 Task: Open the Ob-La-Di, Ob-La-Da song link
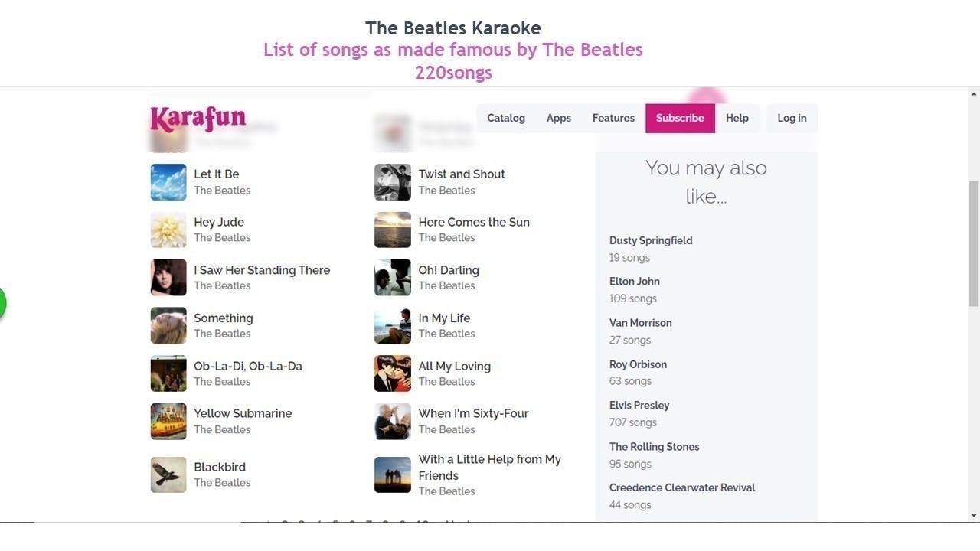pyautogui.click(x=248, y=366)
